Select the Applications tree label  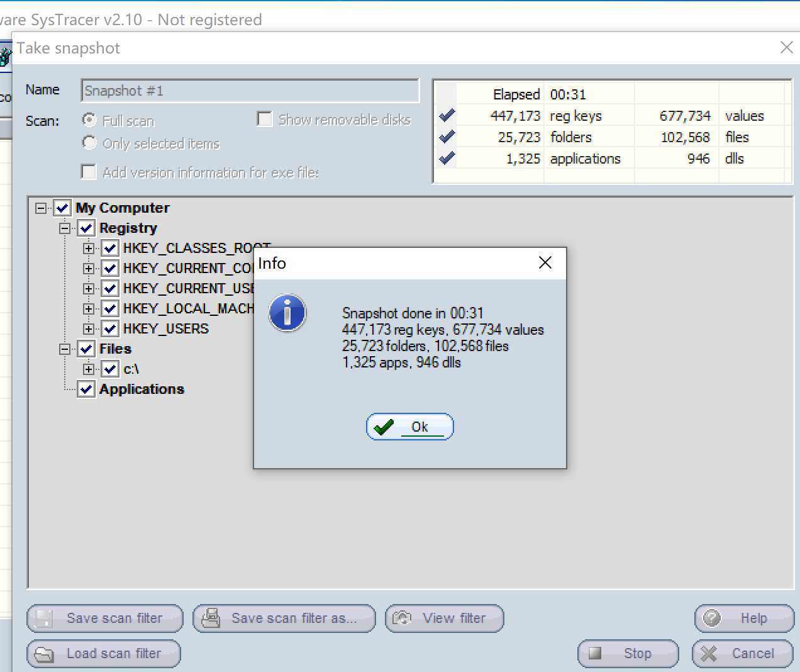coord(142,389)
